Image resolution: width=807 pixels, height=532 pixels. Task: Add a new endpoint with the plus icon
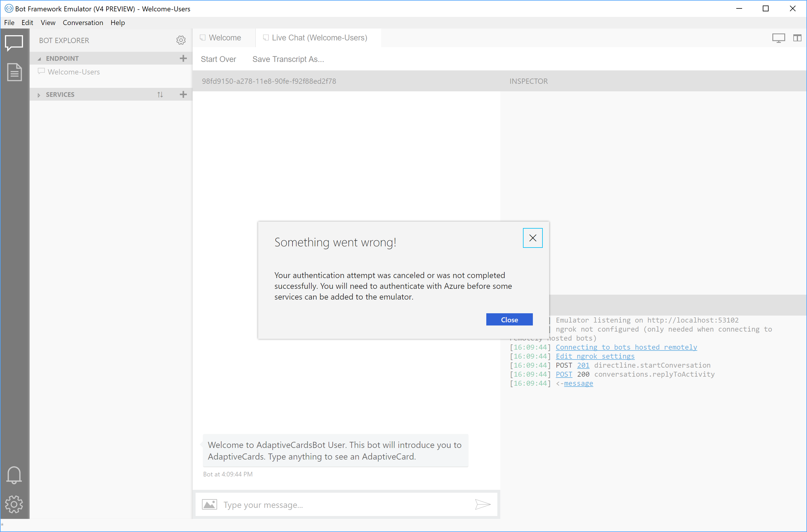point(183,58)
